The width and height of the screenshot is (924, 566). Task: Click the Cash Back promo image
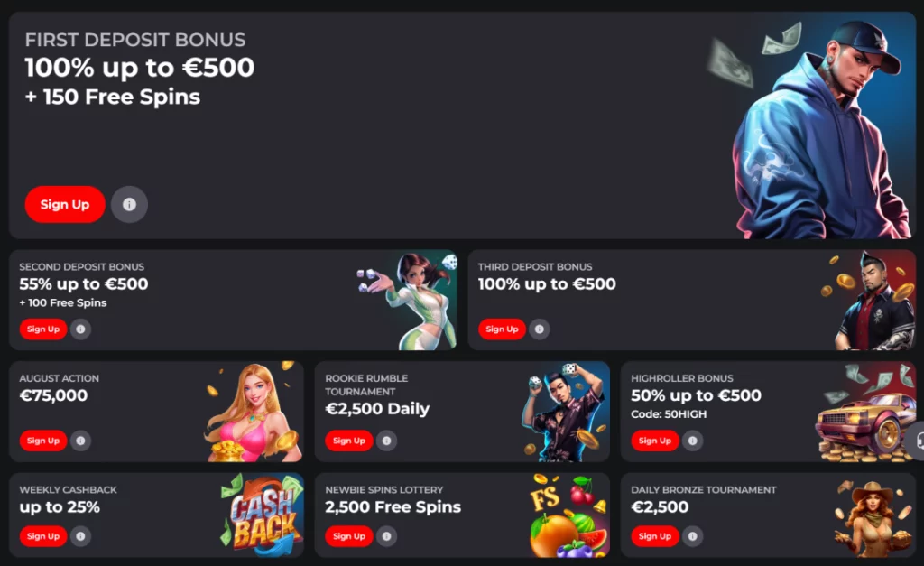263,515
